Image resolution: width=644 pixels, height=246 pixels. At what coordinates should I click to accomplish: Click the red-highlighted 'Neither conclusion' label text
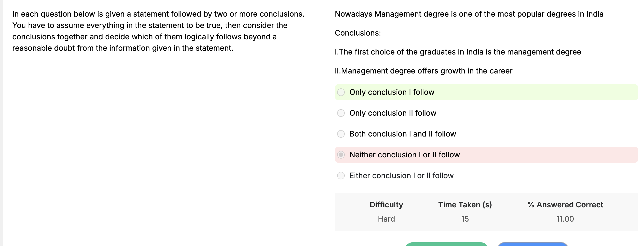pyautogui.click(x=404, y=155)
